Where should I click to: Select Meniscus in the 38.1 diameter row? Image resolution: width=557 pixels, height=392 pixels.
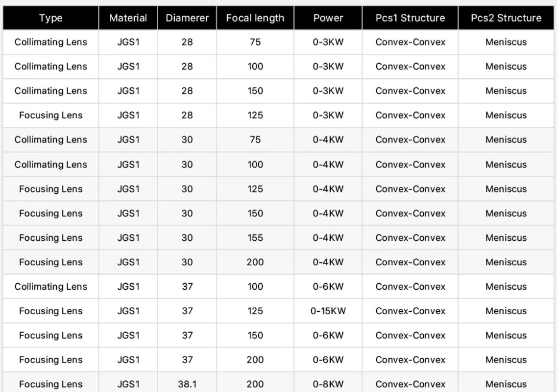pos(506,385)
